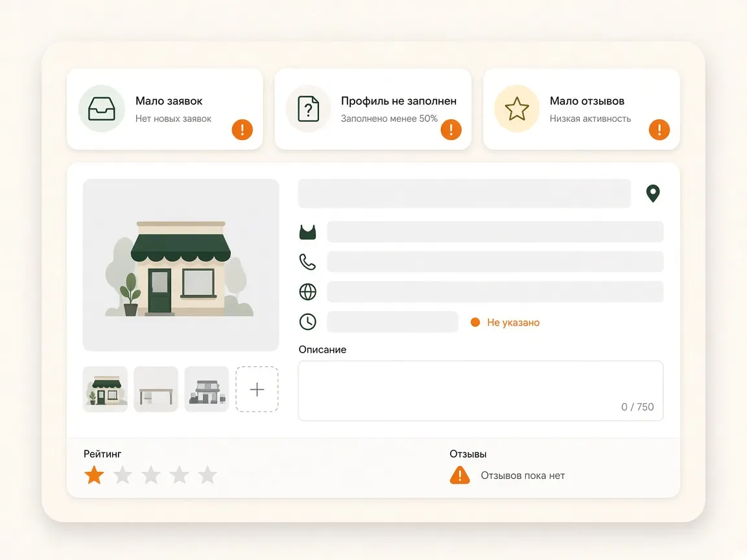The height and width of the screenshot is (560, 747).
Task: Click inside the Описание text area
Action: click(480, 390)
